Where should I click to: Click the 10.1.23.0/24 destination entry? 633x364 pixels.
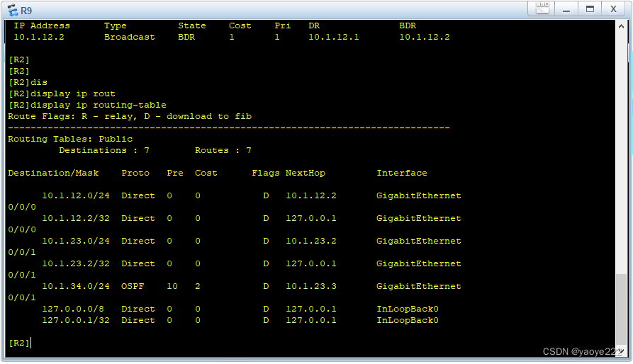[76, 241]
